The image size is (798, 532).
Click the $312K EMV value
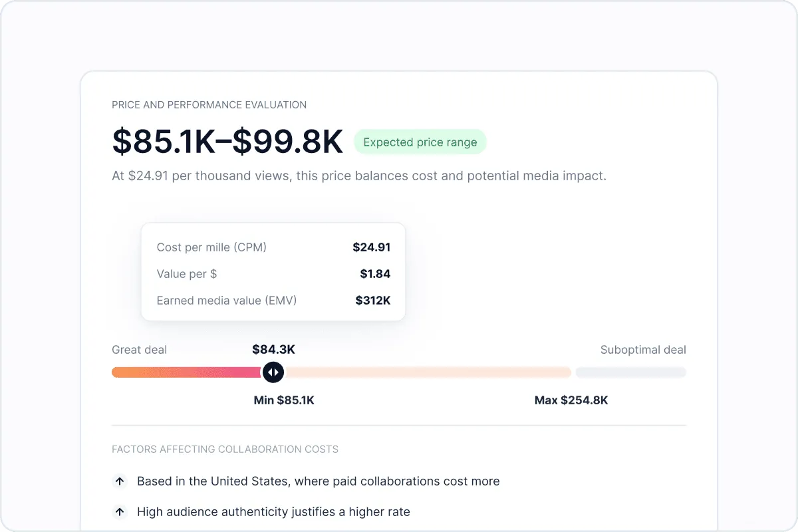click(373, 301)
